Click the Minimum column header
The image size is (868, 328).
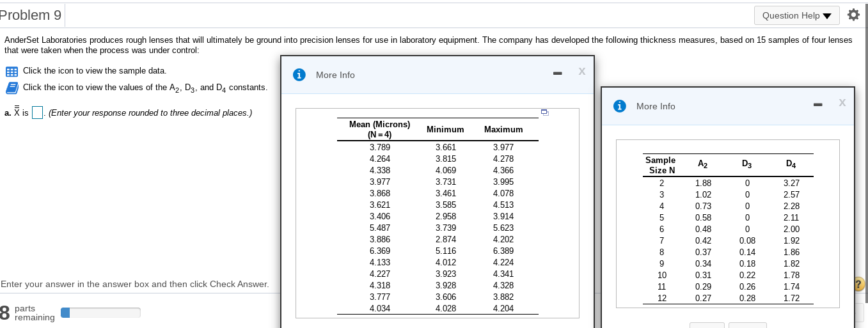445,129
